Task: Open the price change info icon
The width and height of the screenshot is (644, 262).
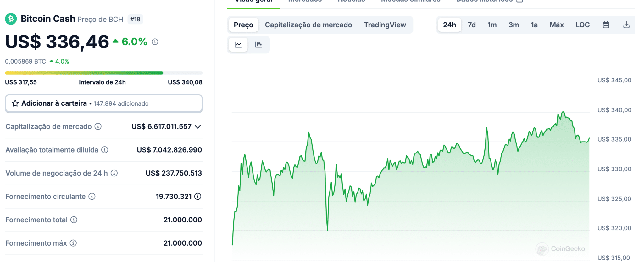Action: [x=155, y=42]
